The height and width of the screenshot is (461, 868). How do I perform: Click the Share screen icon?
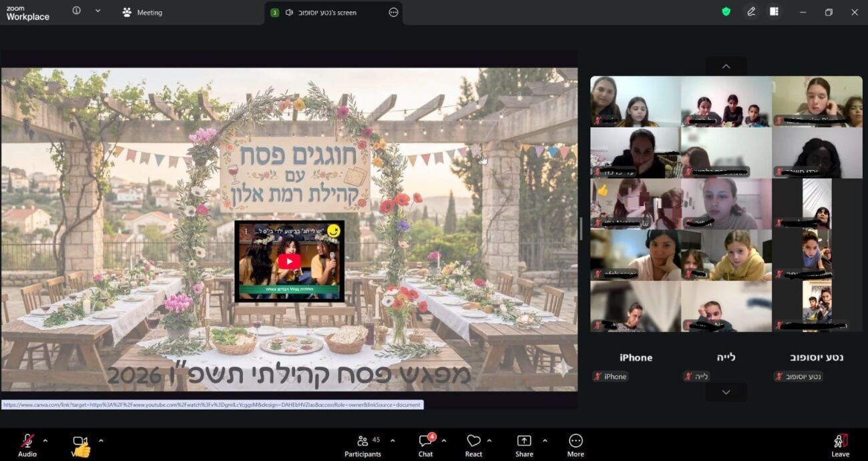[524, 445]
